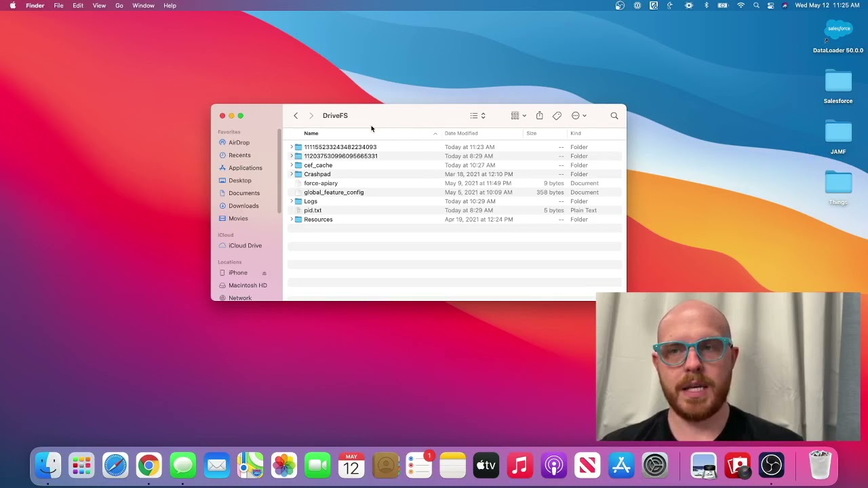Image resolution: width=868 pixels, height=488 pixels.
Task: Sort files by Date Modified column
Action: [461, 134]
